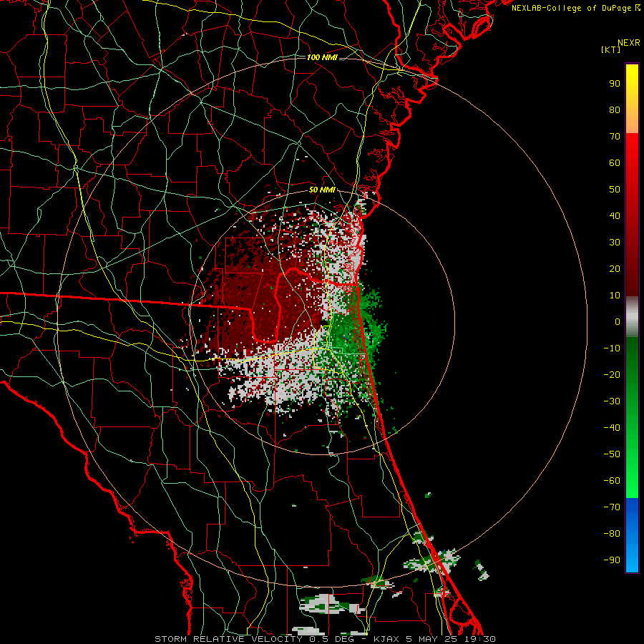Click the 90 value on the velocity scale
Viewport: 644px width, 644px height.
pos(615,84)
